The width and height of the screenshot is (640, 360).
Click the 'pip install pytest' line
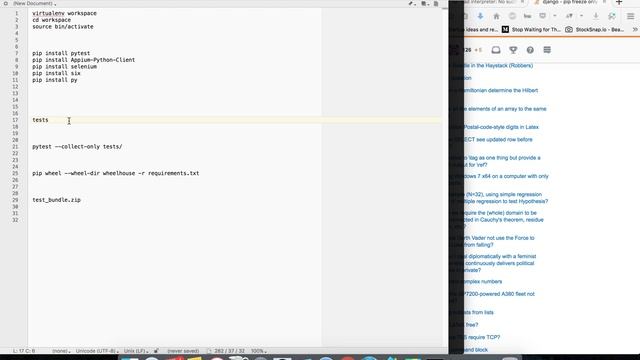coord(61,53)
